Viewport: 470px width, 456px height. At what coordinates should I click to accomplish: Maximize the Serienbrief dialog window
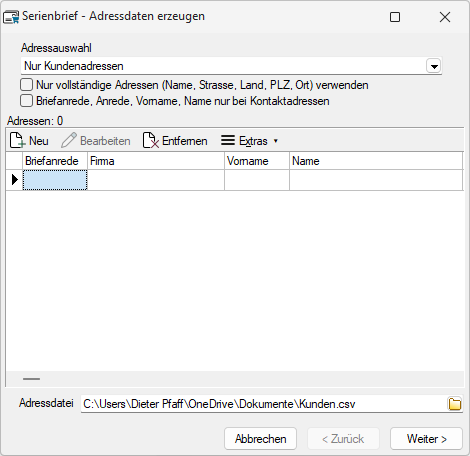click(x=395, y=17)
